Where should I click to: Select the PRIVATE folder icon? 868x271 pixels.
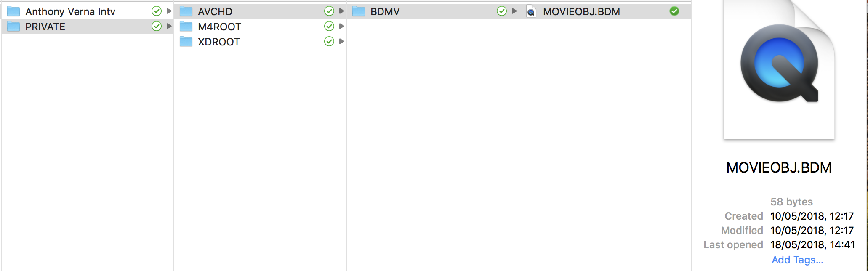[13, 27]
